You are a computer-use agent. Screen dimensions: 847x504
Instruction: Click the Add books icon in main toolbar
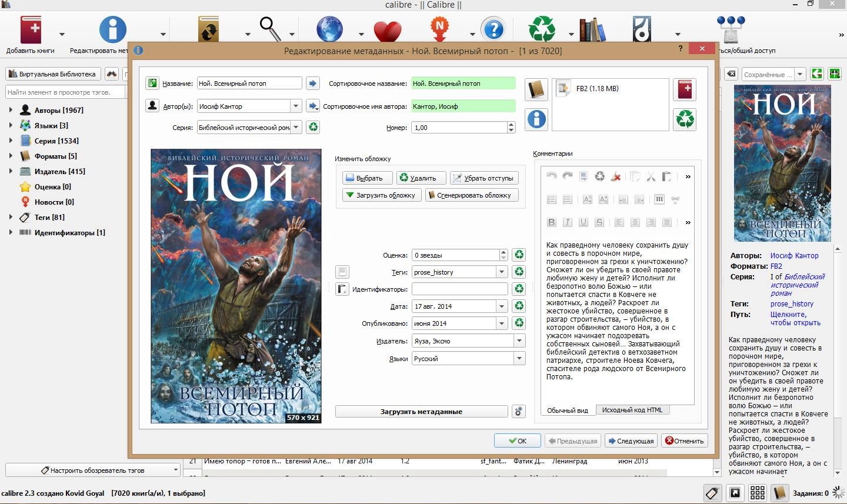[31, 29]
